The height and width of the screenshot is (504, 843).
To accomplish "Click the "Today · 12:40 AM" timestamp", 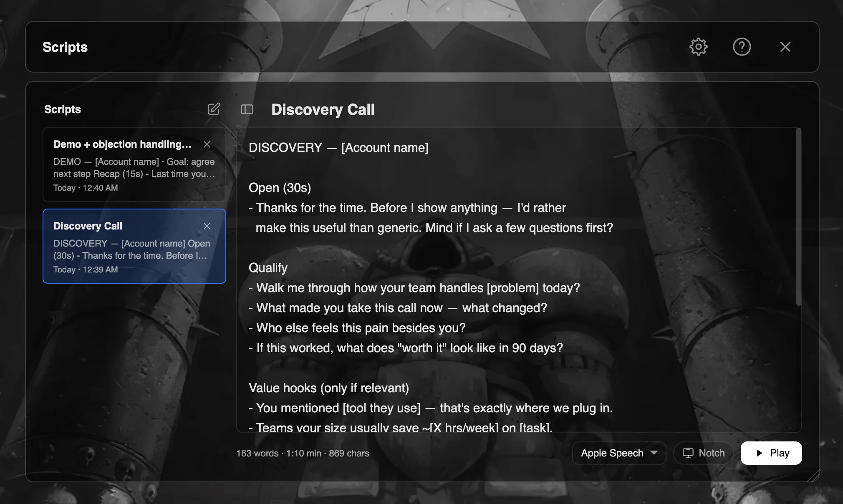I will point(86,188).
